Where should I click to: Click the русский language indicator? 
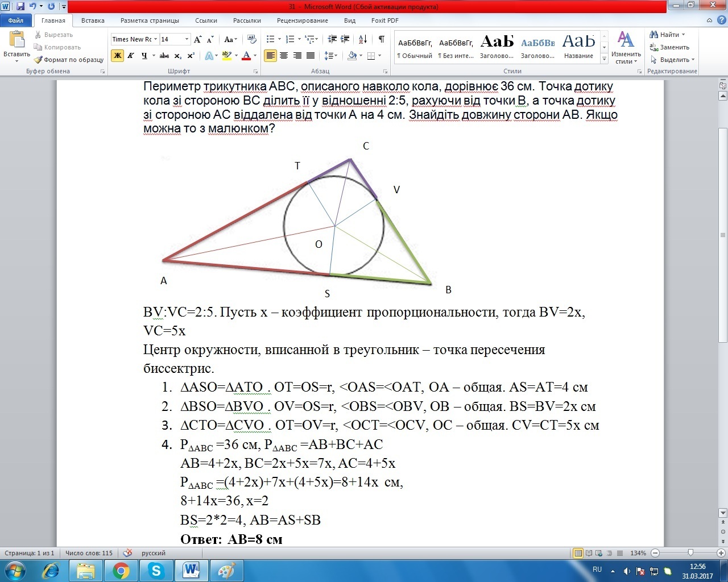(154, 553)
